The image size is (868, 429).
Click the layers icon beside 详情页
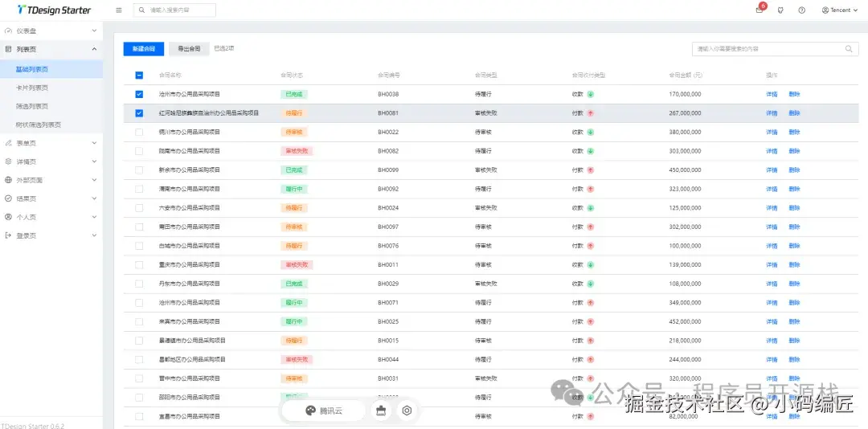pos(8,161)
